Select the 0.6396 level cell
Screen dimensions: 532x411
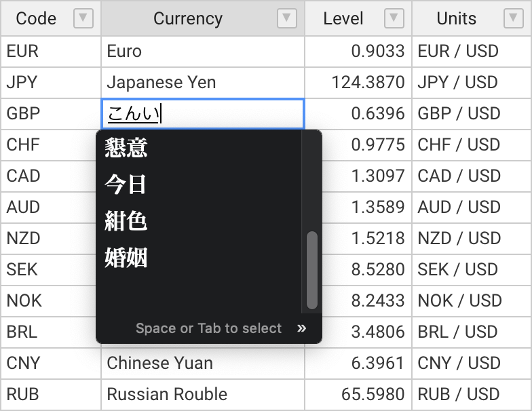pyautogui.click(x=358, y=114)
